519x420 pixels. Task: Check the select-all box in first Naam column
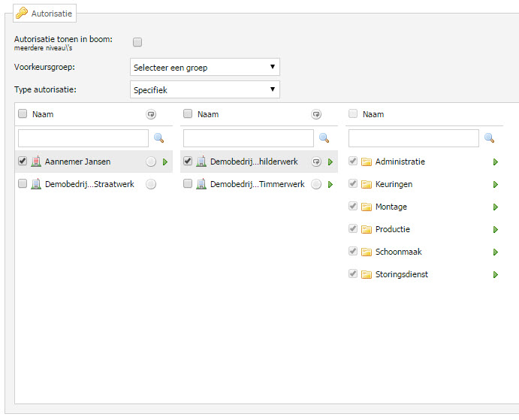[23, 114]
